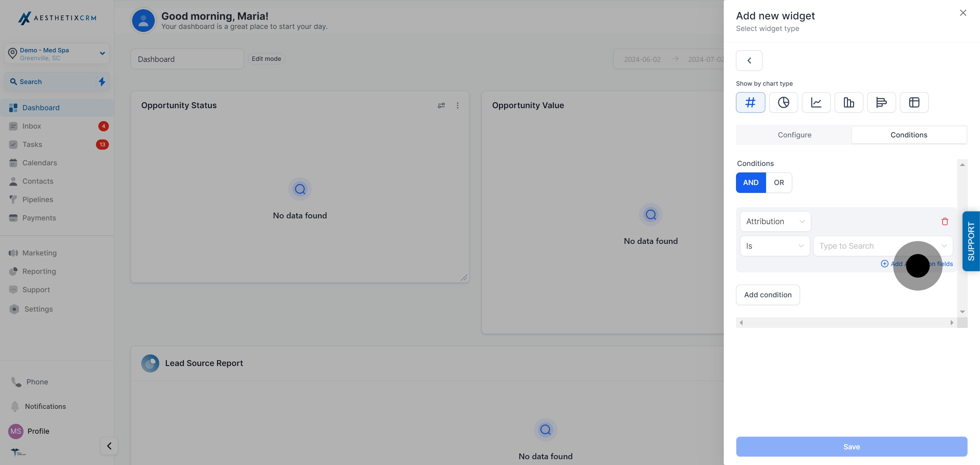Viewport: 980px width, 465px height.
Task: Select the line chart type
Action: 816,102
